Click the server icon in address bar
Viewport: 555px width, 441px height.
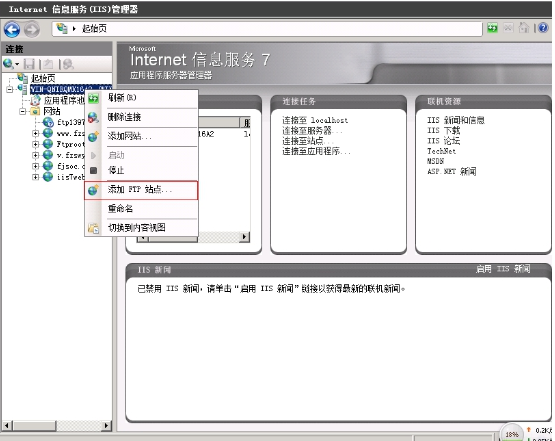click(x=62, y=28)
